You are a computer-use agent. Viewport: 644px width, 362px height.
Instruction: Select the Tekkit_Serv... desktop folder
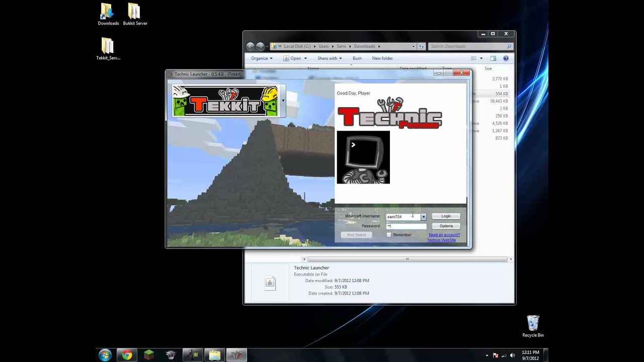click(x=108, y=49)
